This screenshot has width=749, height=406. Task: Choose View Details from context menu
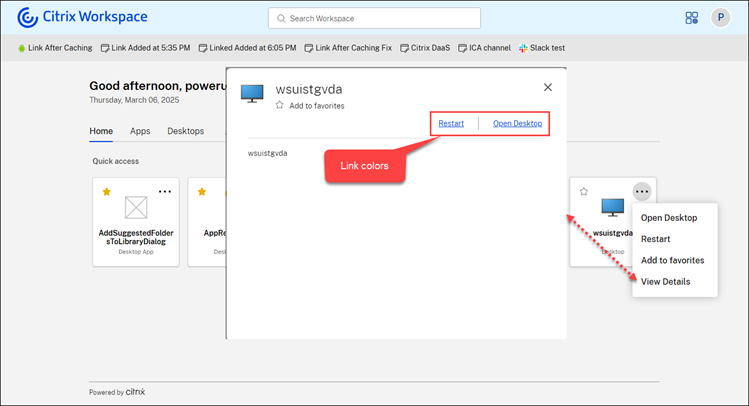(665, 282)
